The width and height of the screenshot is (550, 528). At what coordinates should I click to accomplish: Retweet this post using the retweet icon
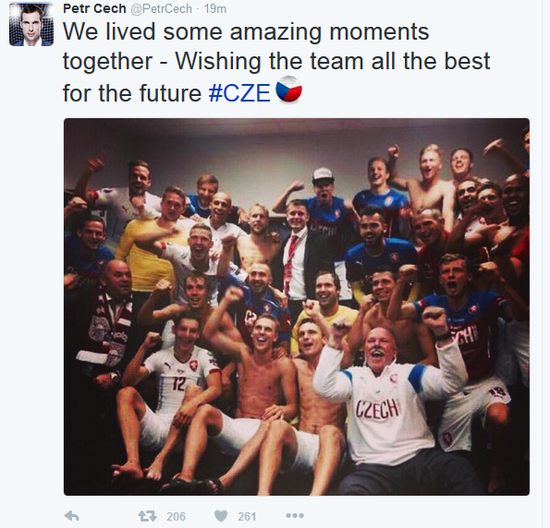click(147, 516)
